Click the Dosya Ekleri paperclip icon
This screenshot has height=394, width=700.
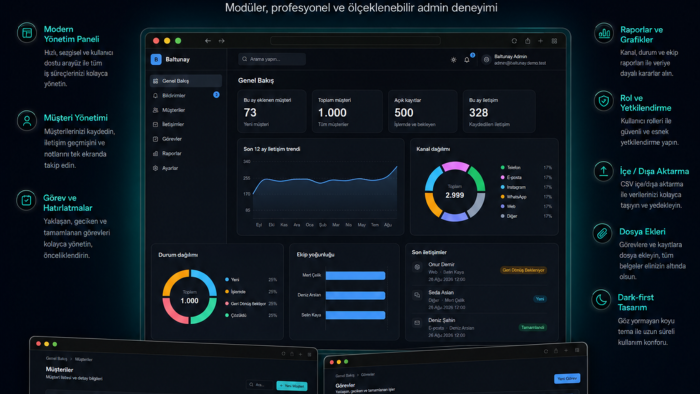pyautogui.click(x=602, y=233)
